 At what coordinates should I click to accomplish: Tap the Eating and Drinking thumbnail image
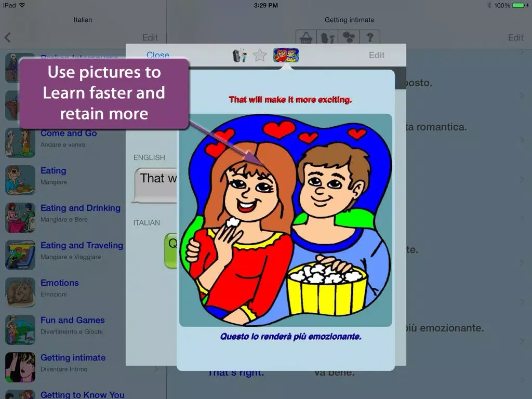coord(20,218)
